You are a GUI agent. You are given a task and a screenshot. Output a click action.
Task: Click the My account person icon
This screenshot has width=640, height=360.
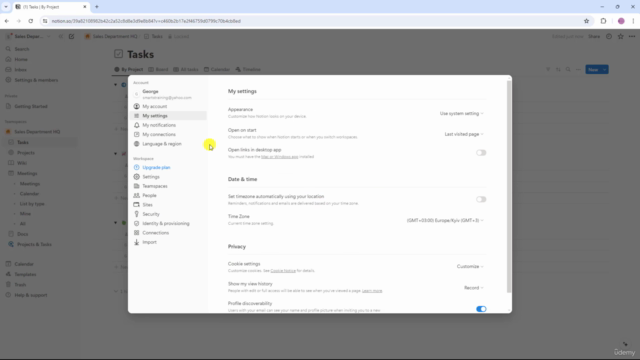[137, 107]
